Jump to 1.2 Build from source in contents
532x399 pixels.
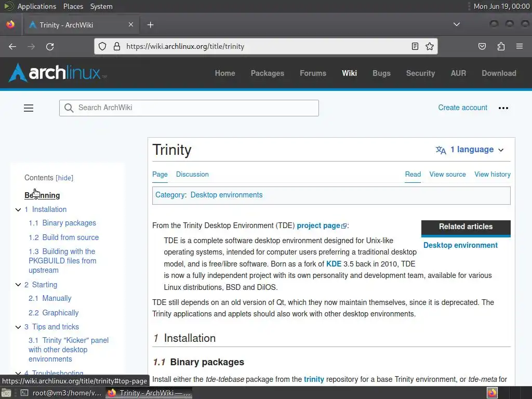63,237
